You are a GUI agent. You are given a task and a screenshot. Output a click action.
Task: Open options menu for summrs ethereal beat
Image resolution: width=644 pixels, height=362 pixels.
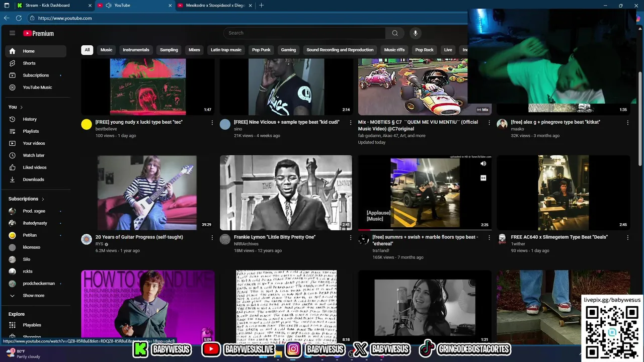489,237
